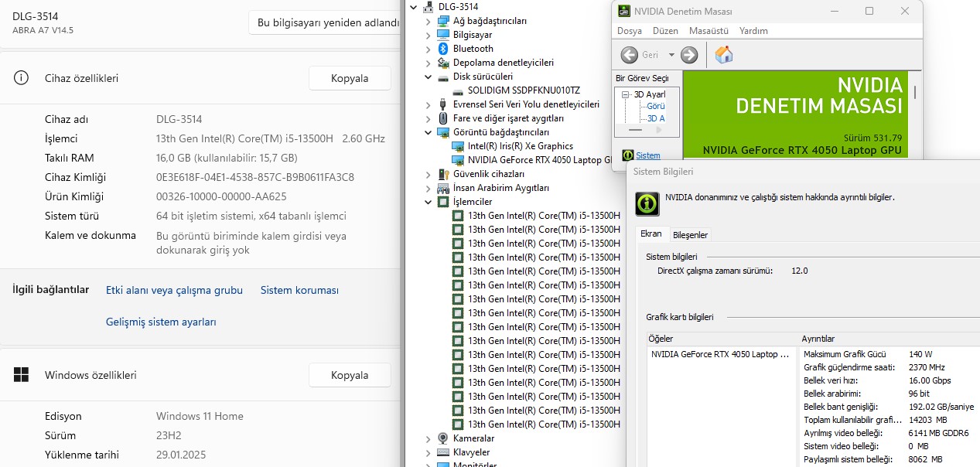Open the Dosya menu
This screenshot has width=980, height=467.
tap(629, 31)
